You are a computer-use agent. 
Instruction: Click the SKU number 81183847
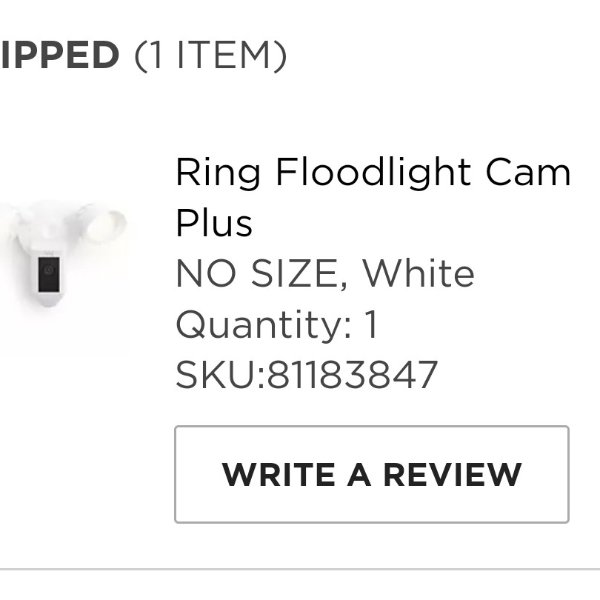click(x=352, y=374)
